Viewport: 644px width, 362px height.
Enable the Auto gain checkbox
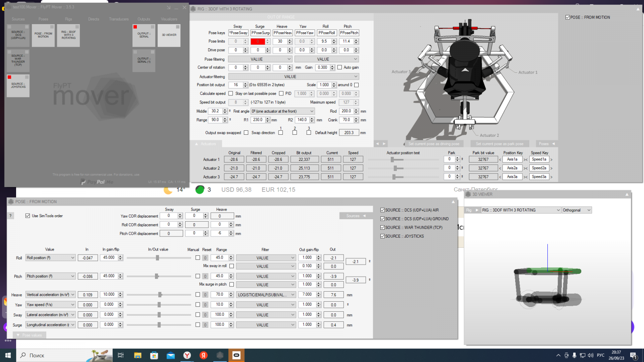coord(340,68)
